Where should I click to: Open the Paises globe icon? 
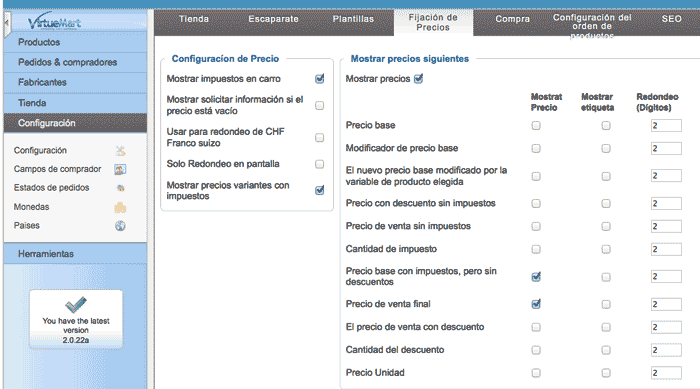120,226
